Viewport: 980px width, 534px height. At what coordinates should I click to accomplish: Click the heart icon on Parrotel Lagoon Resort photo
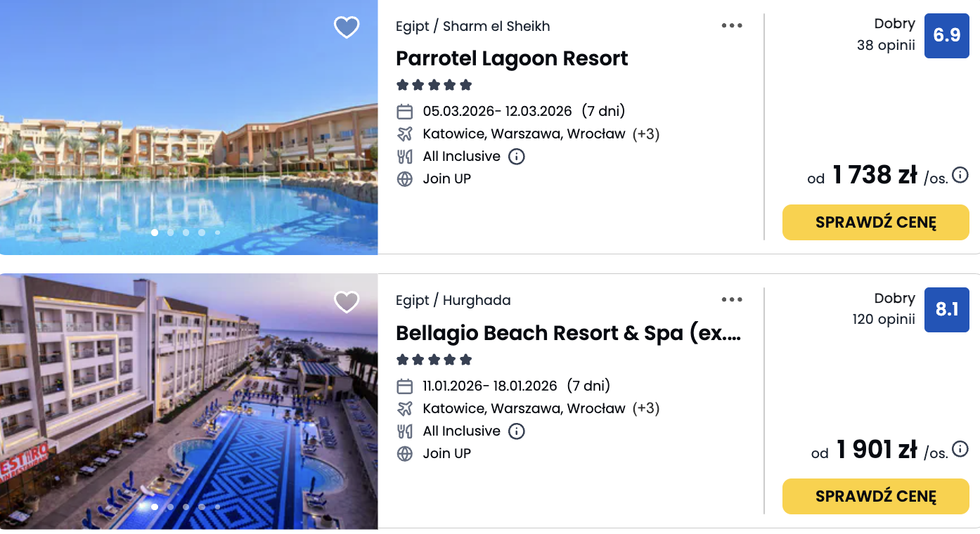coord(347,28)
